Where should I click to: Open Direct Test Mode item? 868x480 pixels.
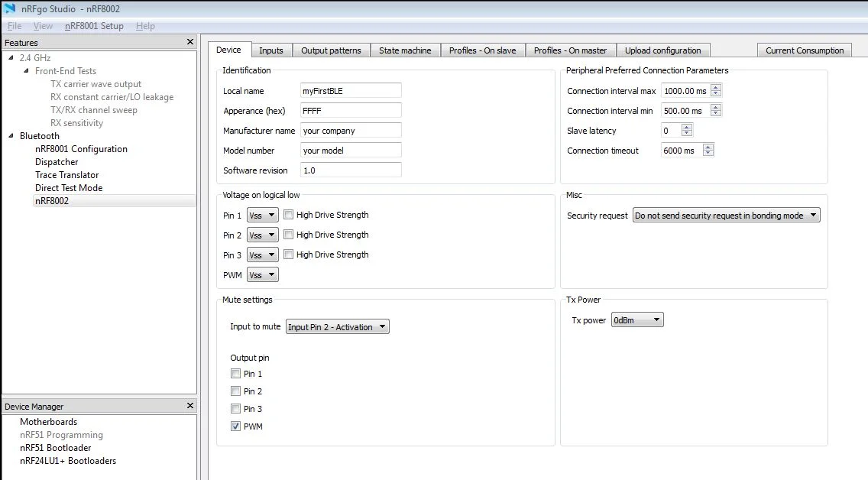tap(69, 188)
